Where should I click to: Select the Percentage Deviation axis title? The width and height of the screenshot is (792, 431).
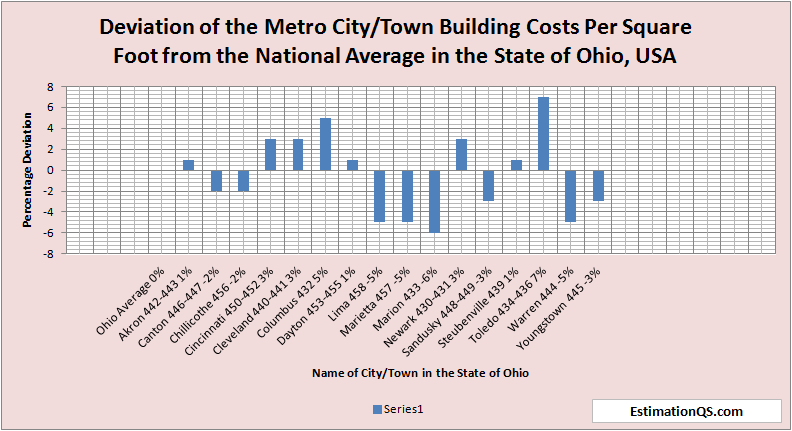click(x=27, y=170)
